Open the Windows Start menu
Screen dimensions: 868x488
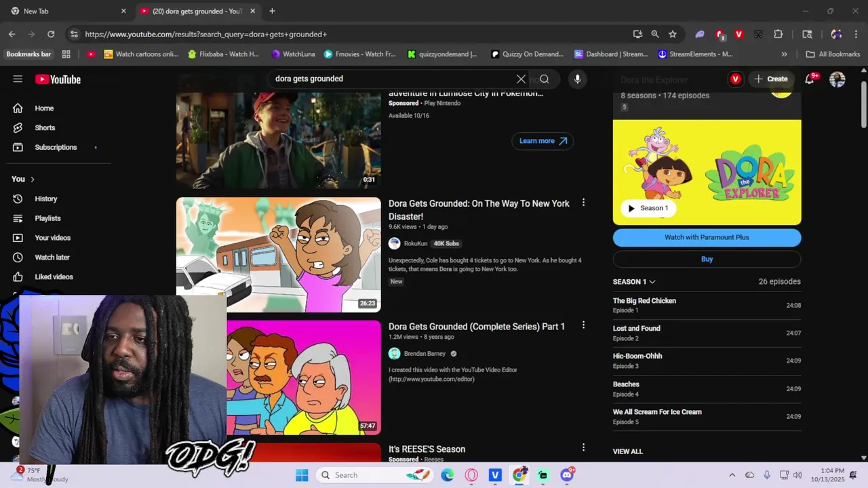point(302,475)
